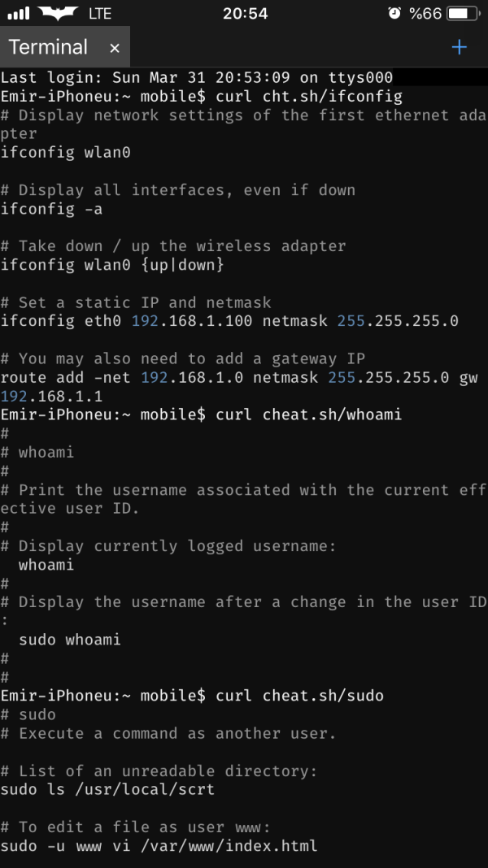Click the "ifconfig wlan0 {up|down}" line
Screen dimensions: 488x868
(112, 265)
